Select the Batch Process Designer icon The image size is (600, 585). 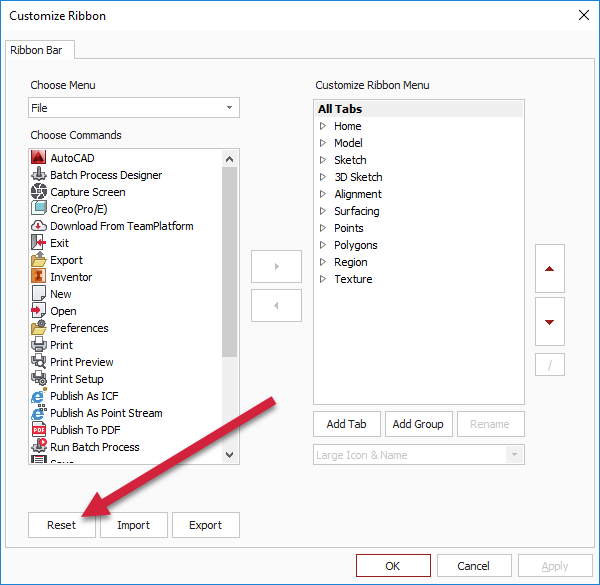coord(39,174)
